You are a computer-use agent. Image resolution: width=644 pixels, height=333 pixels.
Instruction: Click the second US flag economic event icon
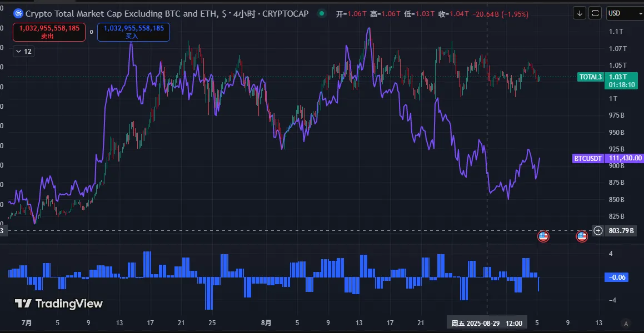[x=582, y=236]
